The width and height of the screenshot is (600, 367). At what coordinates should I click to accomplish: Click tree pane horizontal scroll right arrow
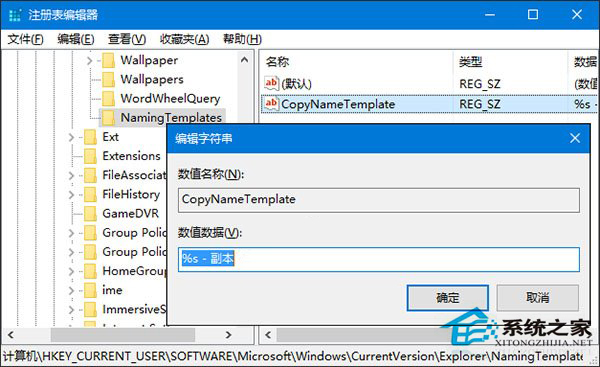coord(228,335)
